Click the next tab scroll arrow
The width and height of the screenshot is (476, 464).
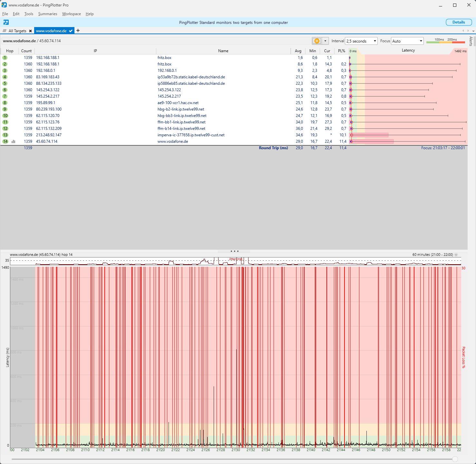coord(468,31)
